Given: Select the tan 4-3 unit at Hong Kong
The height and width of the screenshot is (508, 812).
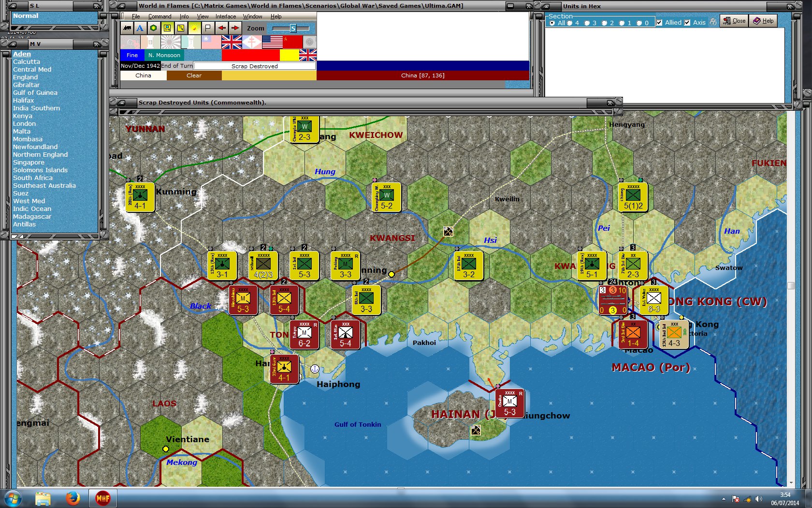Looking at the screenshot, I should pos(674,334).
